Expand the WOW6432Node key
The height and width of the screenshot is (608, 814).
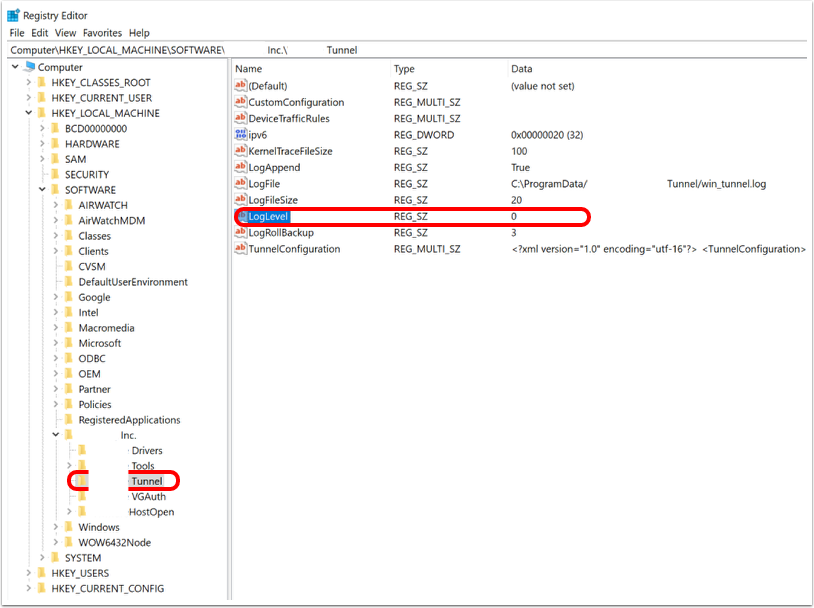pos(56,543)
